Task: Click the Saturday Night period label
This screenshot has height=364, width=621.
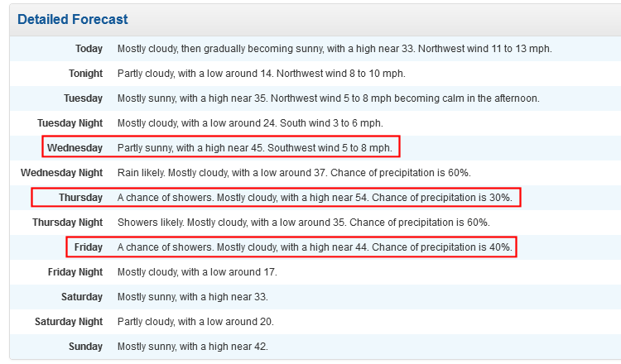Action: tap(69, 322)
